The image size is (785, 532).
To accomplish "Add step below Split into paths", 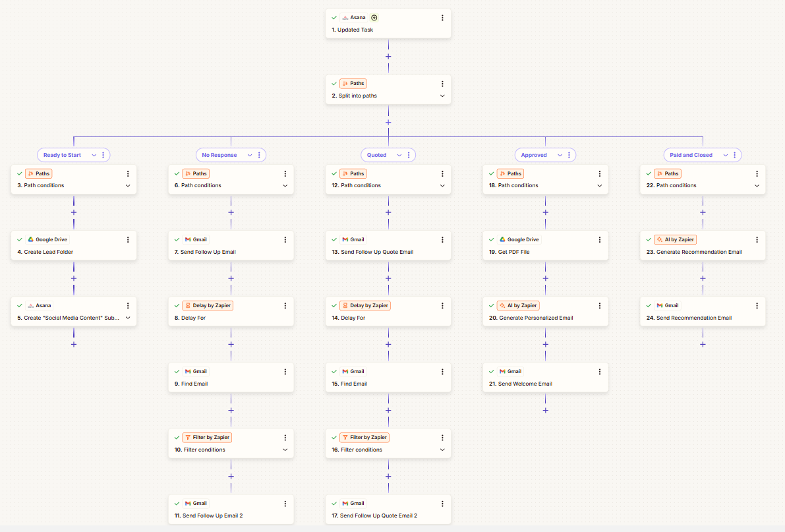I will click(388, 123).
